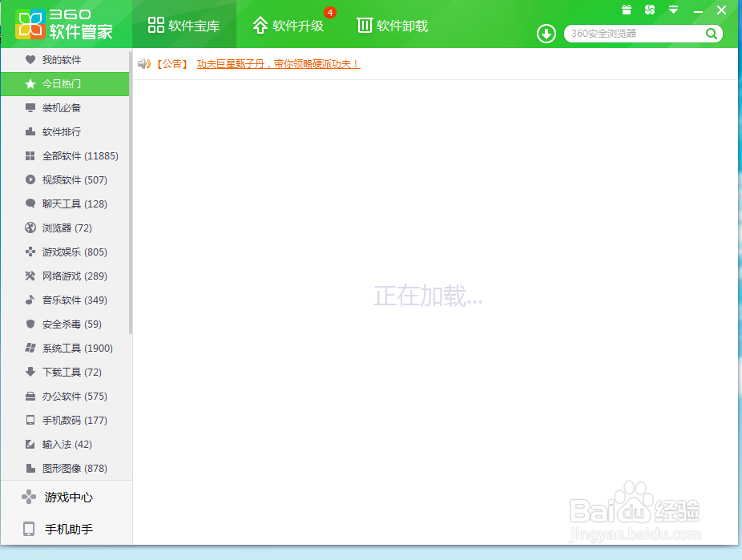
Task: Open 安全杀毒 (59) category
Action: (65, 324)
